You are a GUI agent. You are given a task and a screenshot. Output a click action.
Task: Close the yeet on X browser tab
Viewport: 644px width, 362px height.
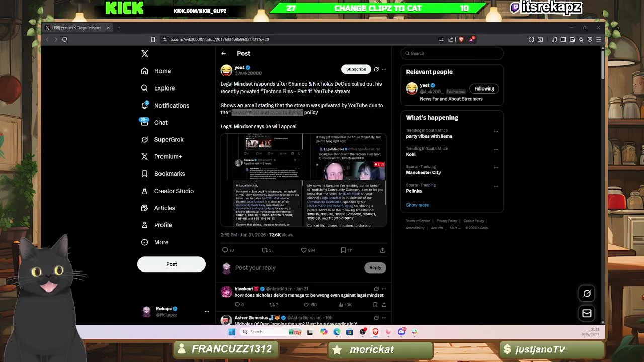tap(108, 28)
